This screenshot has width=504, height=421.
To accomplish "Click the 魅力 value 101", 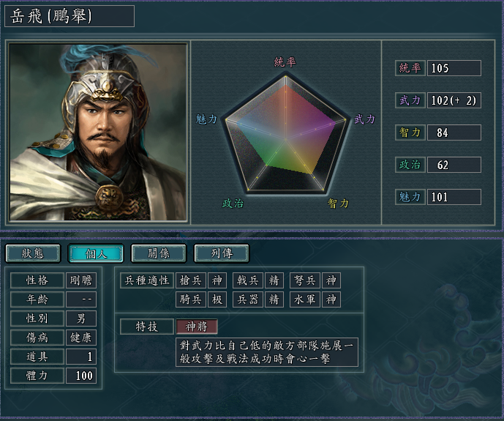I will 454,197.
